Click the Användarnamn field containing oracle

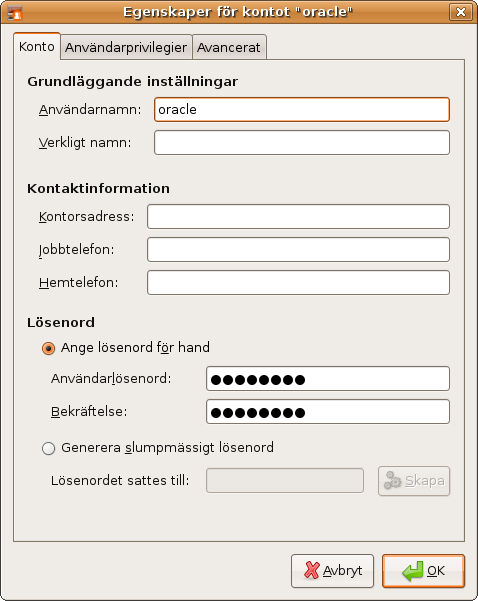pyautogui.click(x=302, y=110)
